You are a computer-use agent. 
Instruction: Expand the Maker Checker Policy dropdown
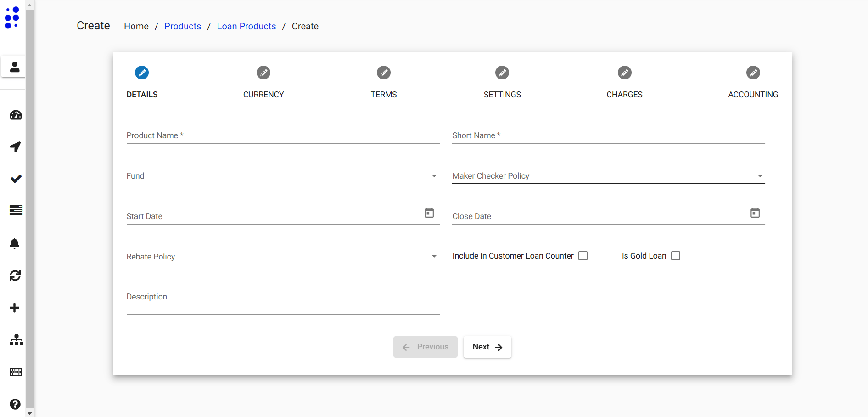(760, 175)
